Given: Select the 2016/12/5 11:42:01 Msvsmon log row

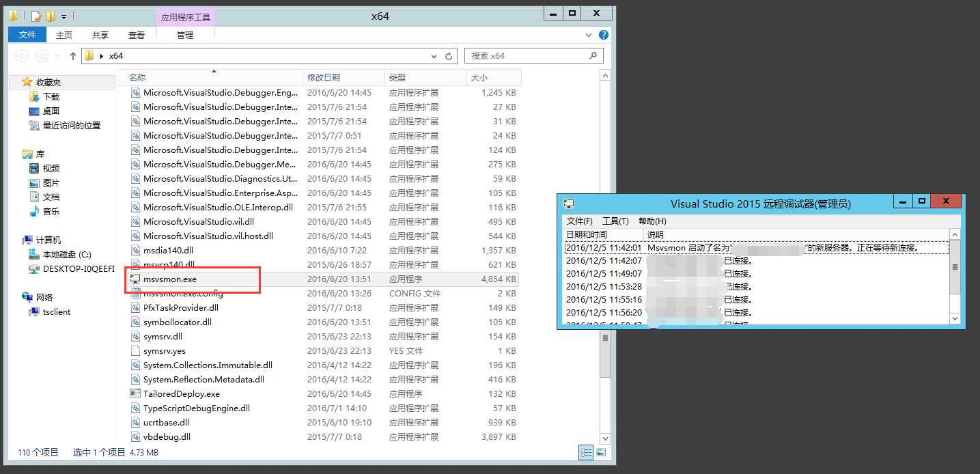Looking at the screenshot, I should [x=757, y=248].
